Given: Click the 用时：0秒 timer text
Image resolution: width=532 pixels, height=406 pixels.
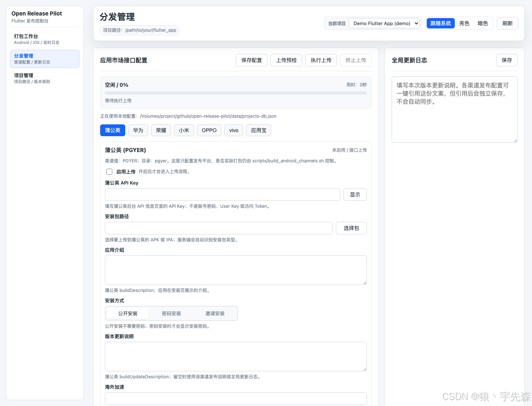Looking at the screenshot, I should coord(357,85).
